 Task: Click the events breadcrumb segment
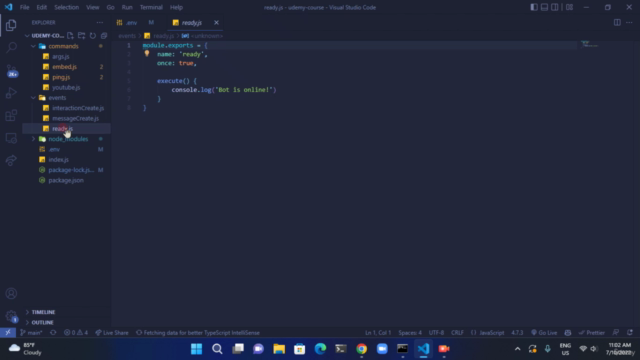click(x=127, y=36)
